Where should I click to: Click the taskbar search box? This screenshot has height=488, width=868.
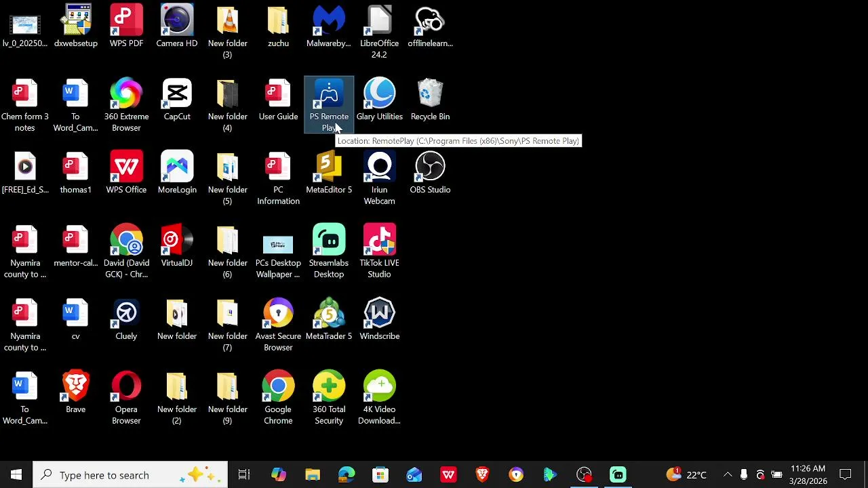[x=130, y=475]
